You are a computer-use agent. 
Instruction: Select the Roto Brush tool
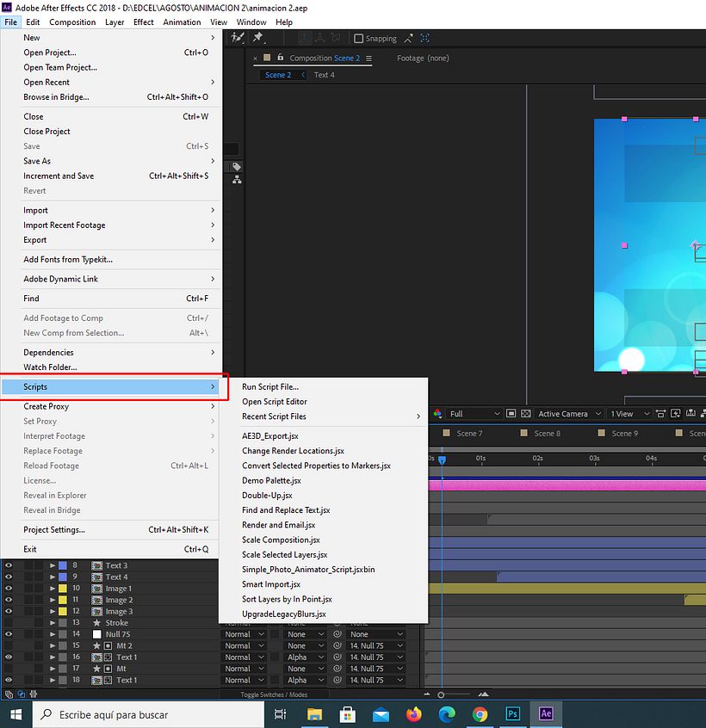tap(238, 38)
